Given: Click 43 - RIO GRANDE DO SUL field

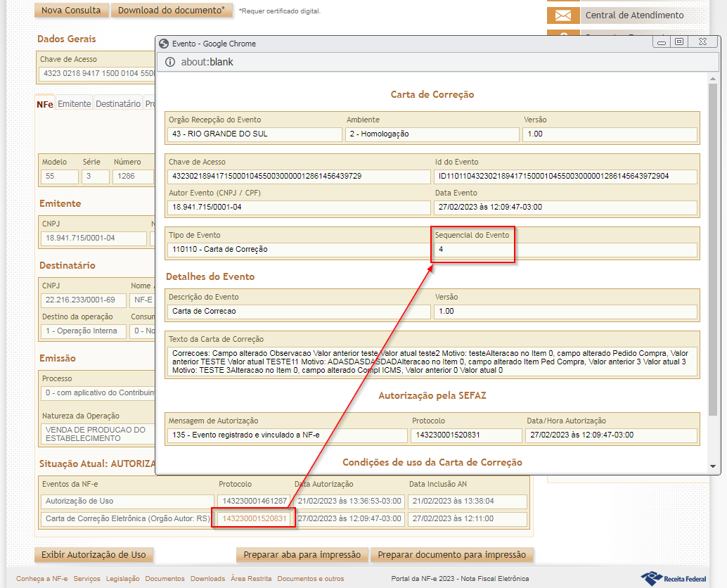Looking at the screenshot, I should click(x=255, y=134).
